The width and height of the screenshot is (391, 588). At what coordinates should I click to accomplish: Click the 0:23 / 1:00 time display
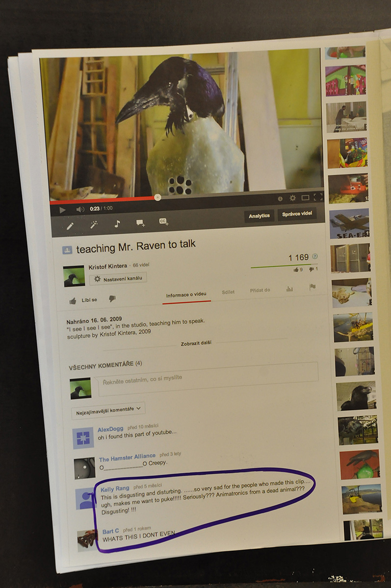[101, 208]
